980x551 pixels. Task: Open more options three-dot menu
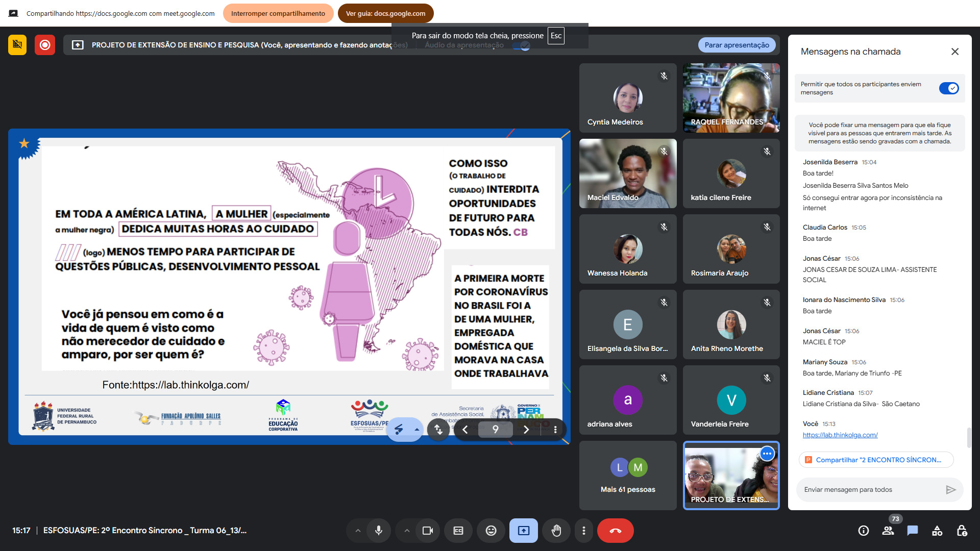click(584, 531)
